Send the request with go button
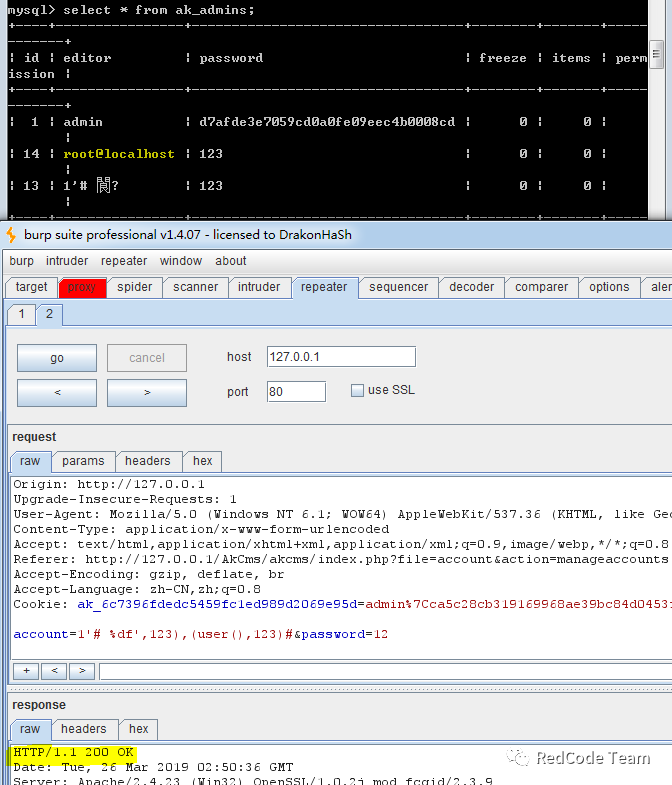 57,358
